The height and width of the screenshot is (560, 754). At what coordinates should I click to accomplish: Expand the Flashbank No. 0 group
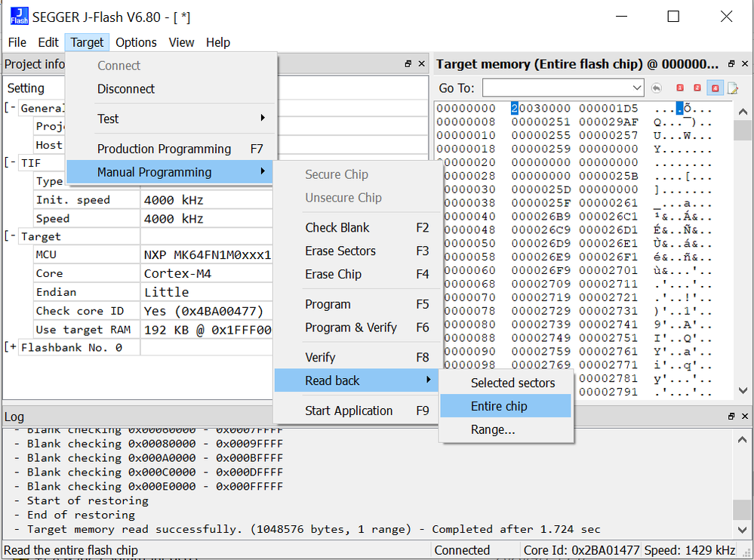coord(10,347)
